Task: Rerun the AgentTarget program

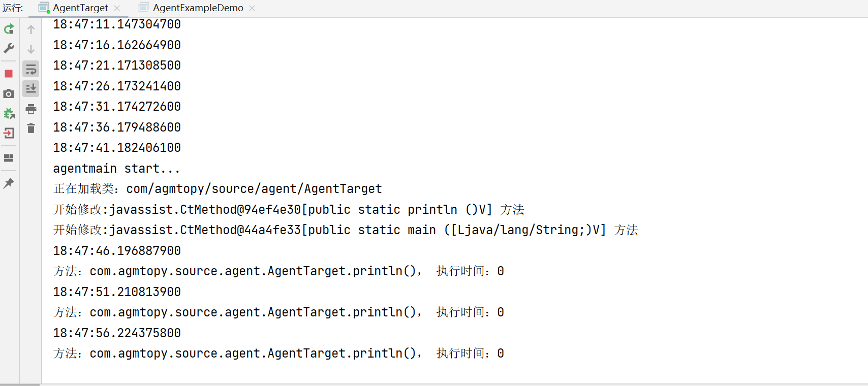Action: (x=9, y=29)
